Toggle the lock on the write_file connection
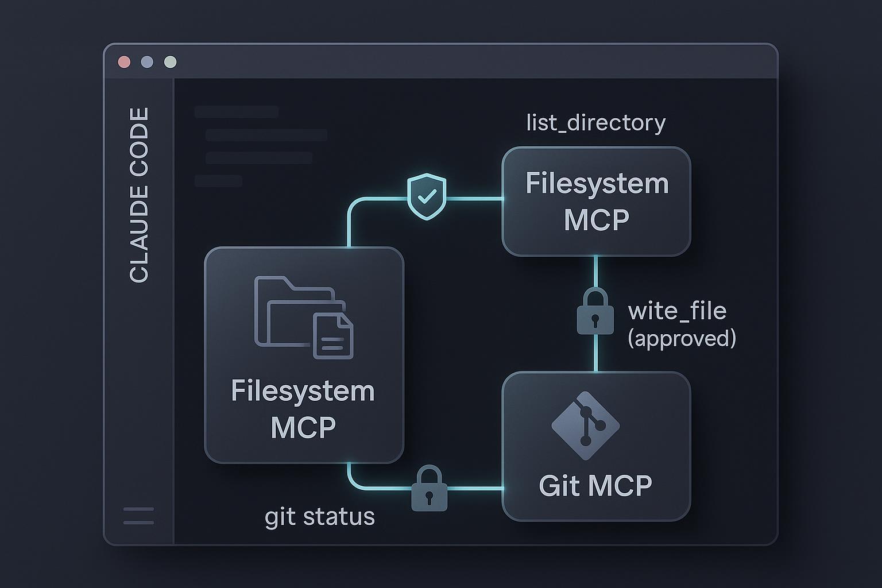Image resolution: width=882 pixels, height=588 pixels. click(595, 314)
